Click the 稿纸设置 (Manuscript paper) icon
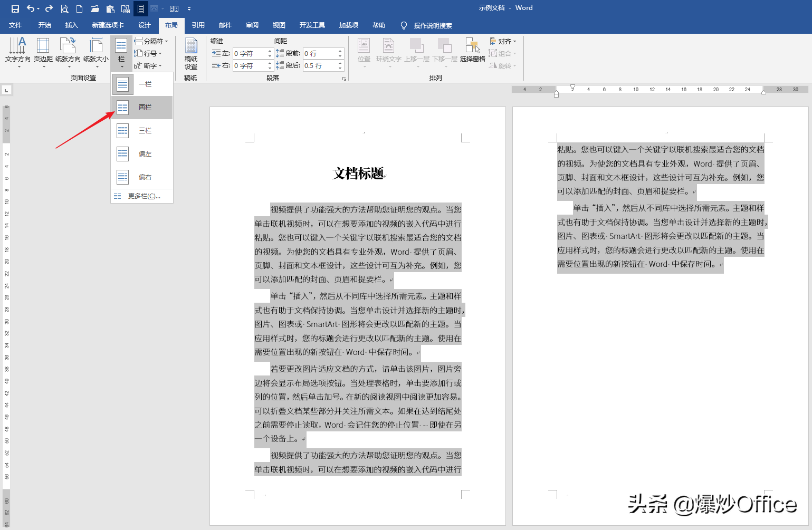The image size is (812, 530). [191, 53]
